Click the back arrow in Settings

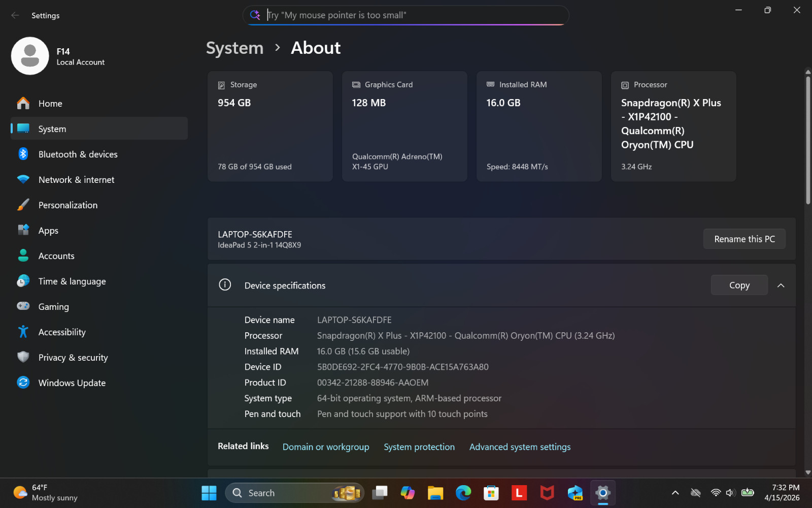click(15, 15)
